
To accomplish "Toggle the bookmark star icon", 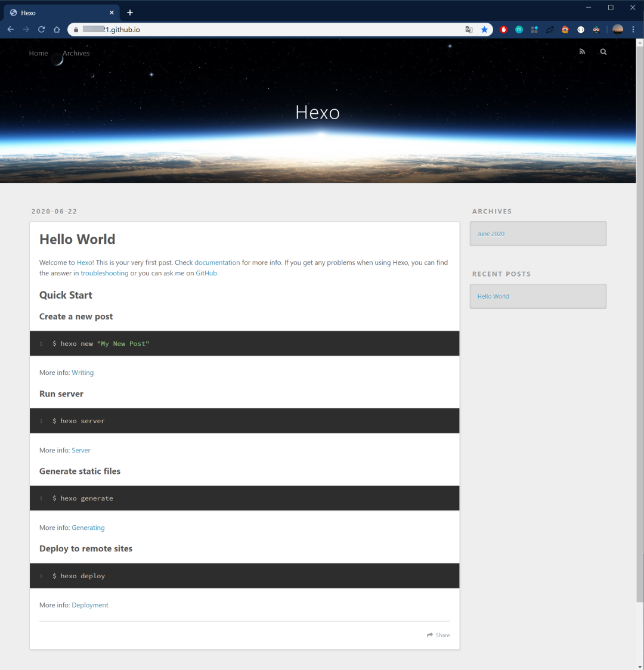I will tap(484, 29).
